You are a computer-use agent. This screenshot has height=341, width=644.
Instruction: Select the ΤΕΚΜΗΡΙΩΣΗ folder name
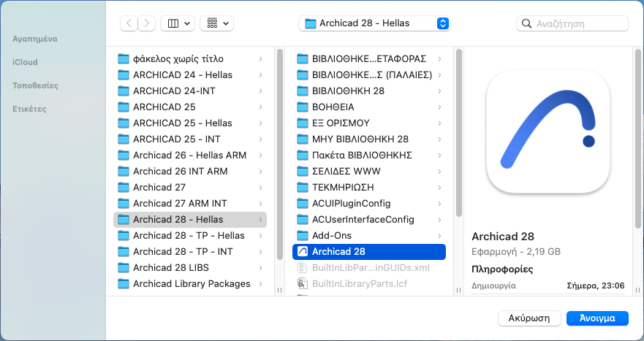343,187
